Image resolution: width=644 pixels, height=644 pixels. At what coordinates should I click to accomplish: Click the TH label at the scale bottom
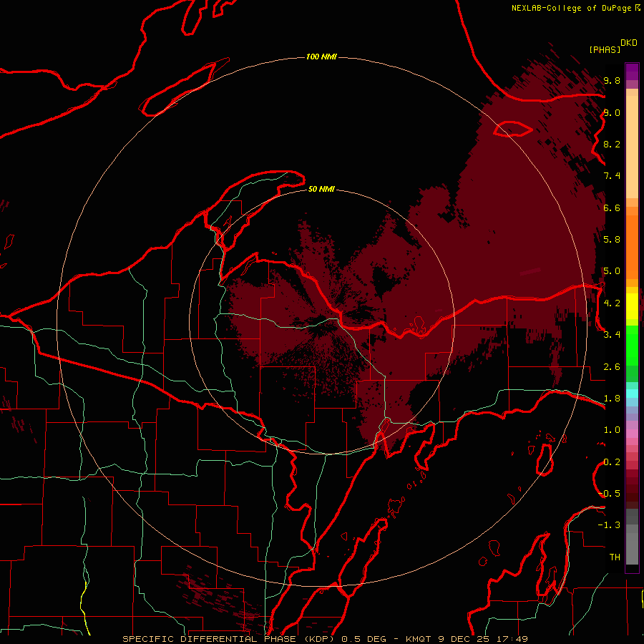tap(615, 557)
